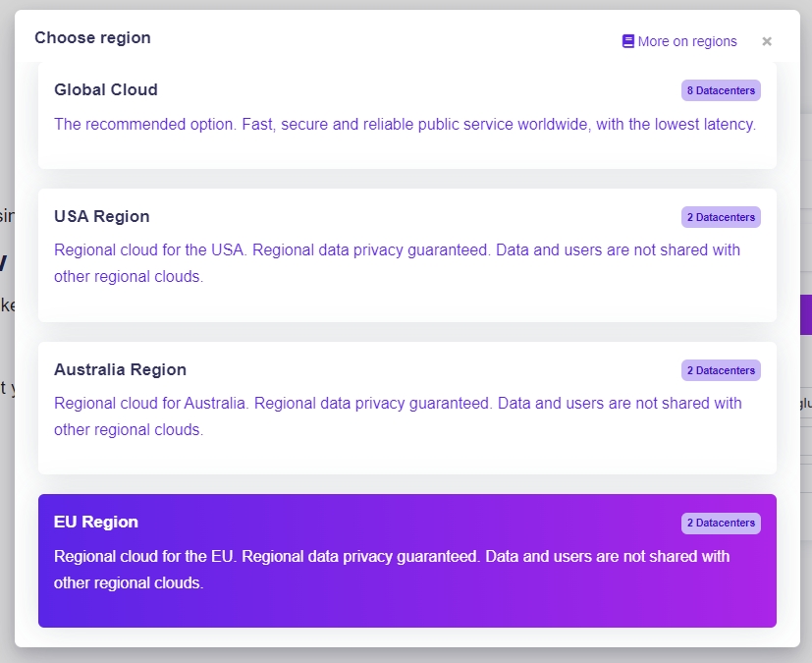Click the 8 Datacenters badge
Screen dimensions: 812x663
tap(721, 90)
